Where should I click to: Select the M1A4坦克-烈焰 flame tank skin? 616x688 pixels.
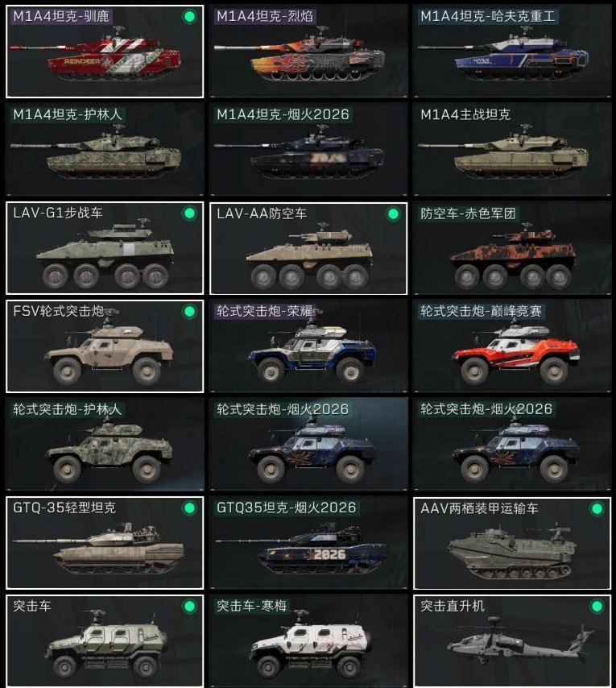click(308, 51)
